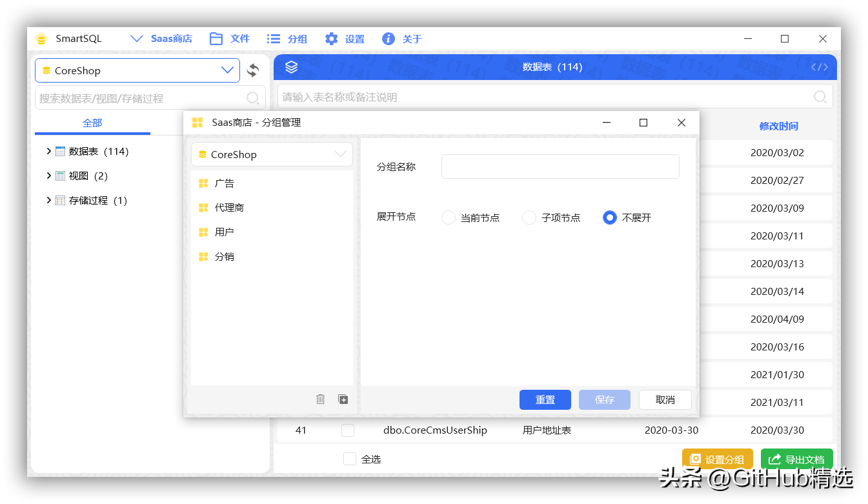Image resolution: width=868 pixels, height=504 pixels.
Task: Click the info icon beside 关于
Action: [x=389, y=39]
